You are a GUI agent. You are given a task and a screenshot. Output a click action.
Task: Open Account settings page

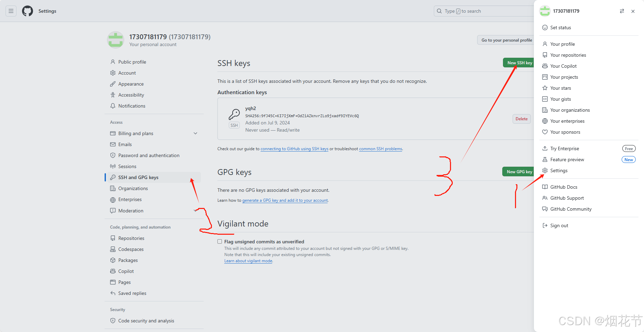(x=154, y=73)
